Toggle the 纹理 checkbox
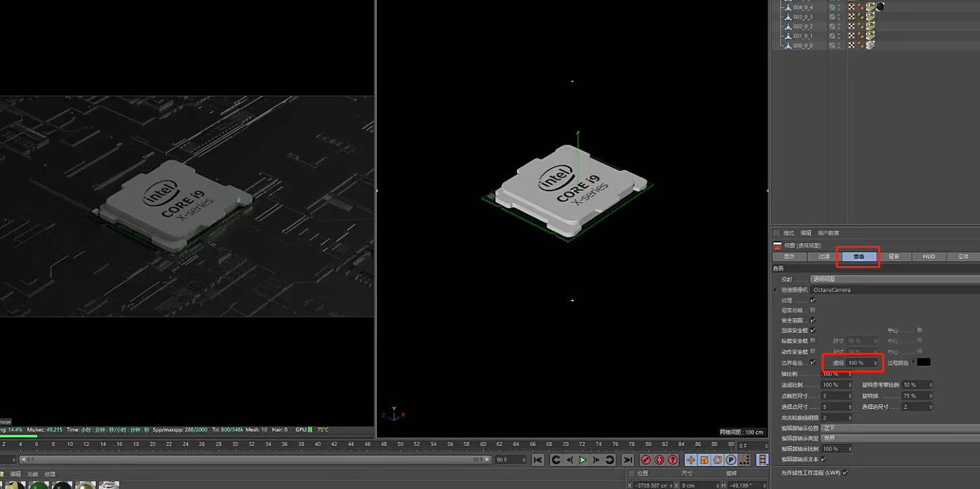The image size is (980, 489). (x=813, y=300)
